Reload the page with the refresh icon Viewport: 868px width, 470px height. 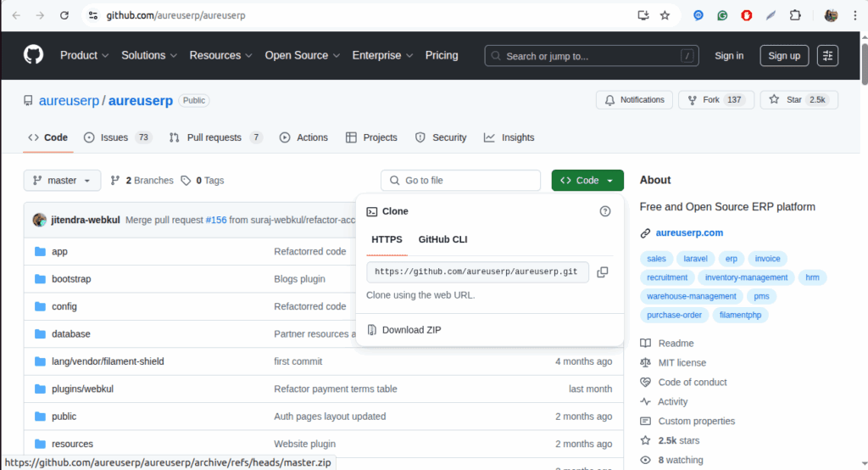pos(64,15)
